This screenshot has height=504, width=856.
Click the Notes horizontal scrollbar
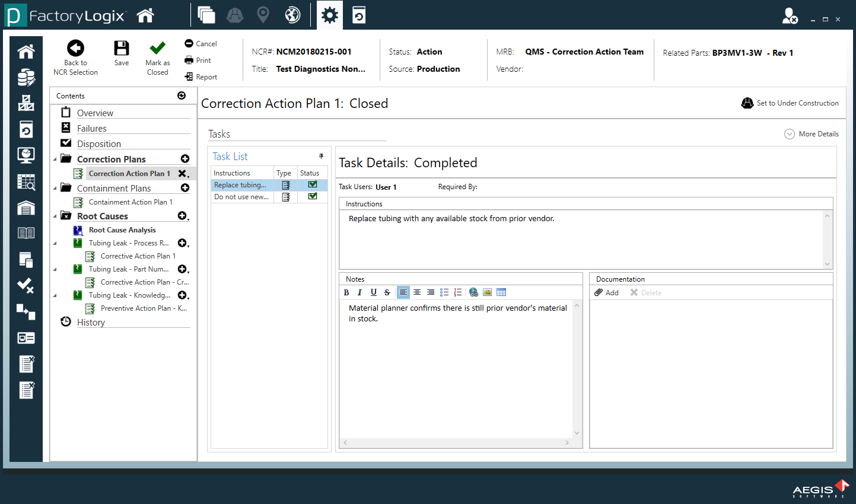pyautogui.click(x=456, y=443)
